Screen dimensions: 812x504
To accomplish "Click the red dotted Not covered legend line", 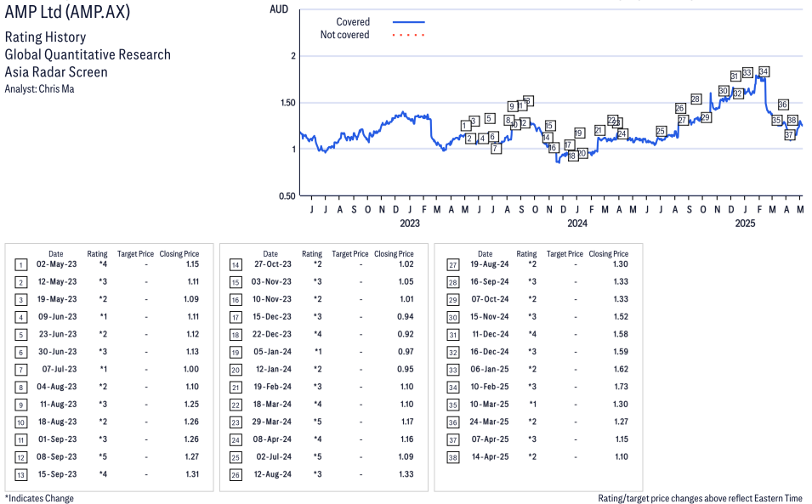I will tap(409, 35).
